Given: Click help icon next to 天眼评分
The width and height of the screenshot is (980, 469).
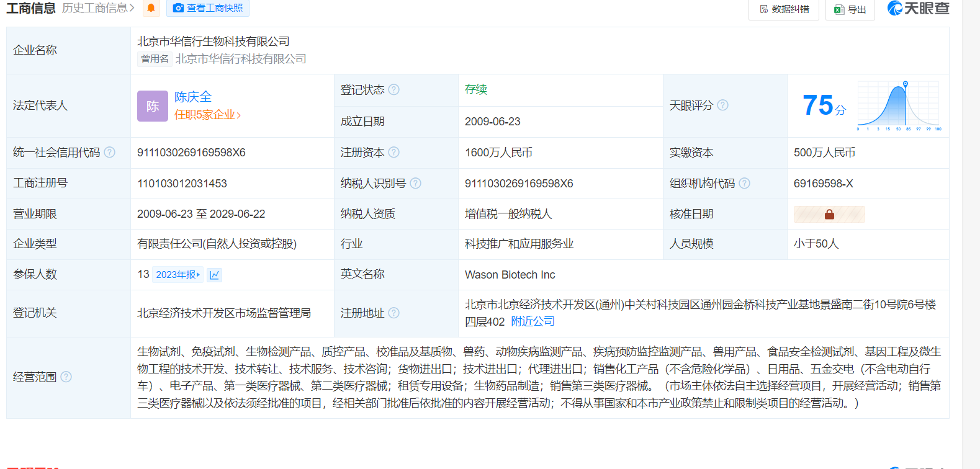Looking at the screenshot, I should pyautogui.click(x=722, y=105).
